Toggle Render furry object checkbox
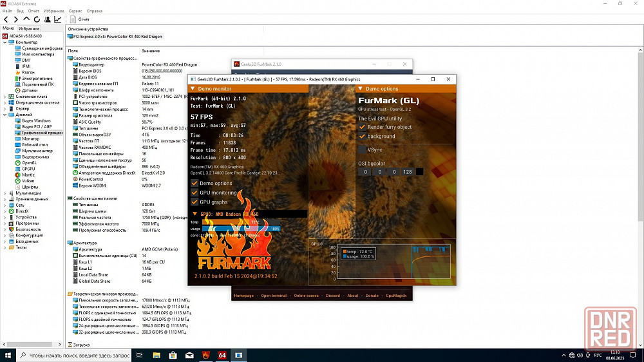The height and width of the screenshot is (362, 644). (x=362, y=127)
